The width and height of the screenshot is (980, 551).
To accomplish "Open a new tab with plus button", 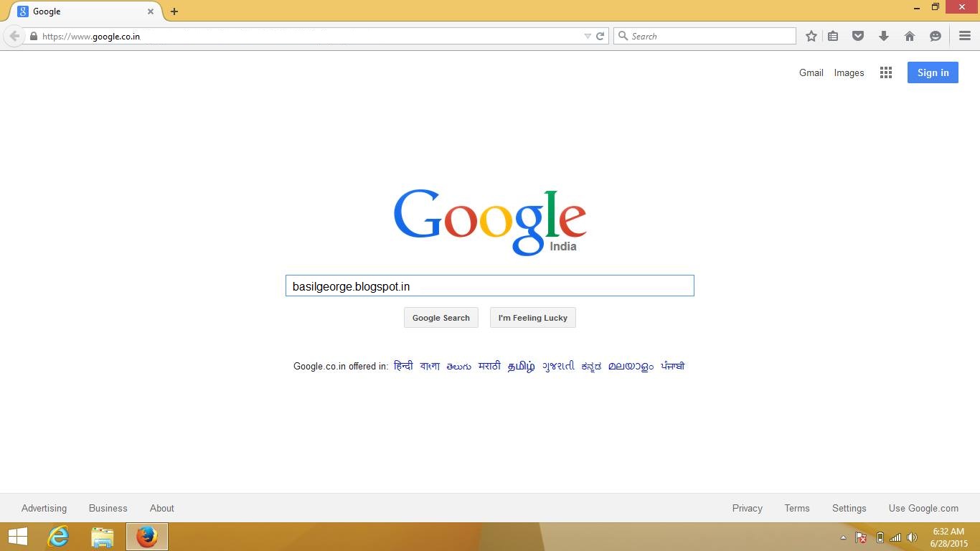I will coord(174,11).
